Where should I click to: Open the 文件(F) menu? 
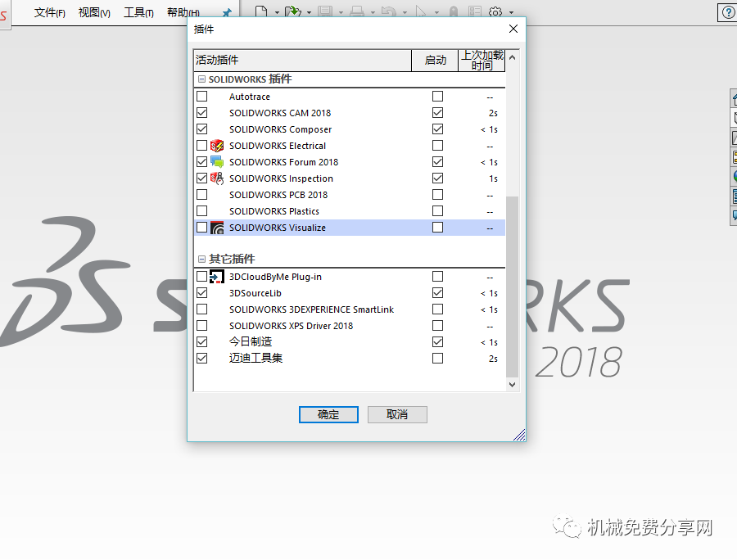[x=49, y=12]
